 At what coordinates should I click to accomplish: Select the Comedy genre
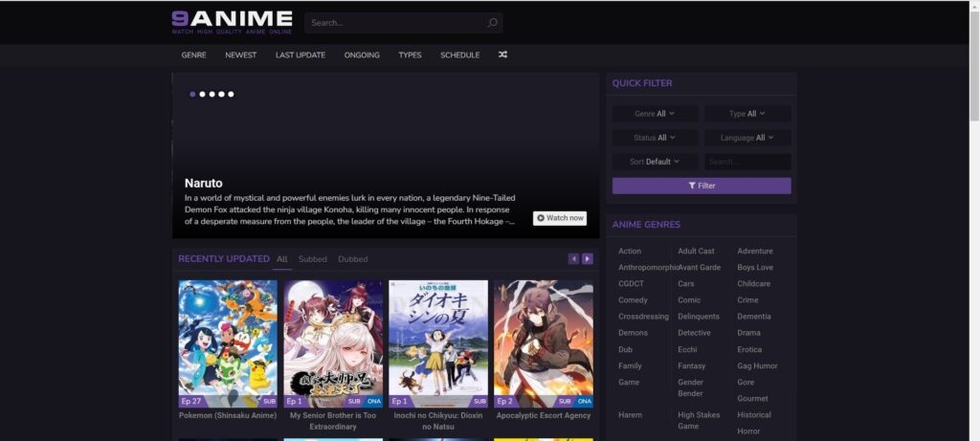[x=633, y=299]
